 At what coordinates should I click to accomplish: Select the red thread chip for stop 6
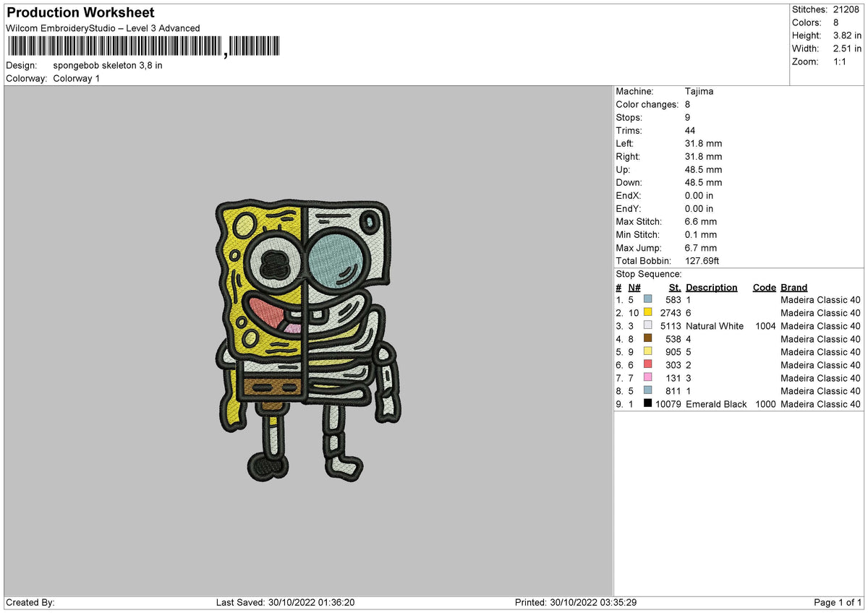coord(648,365)
